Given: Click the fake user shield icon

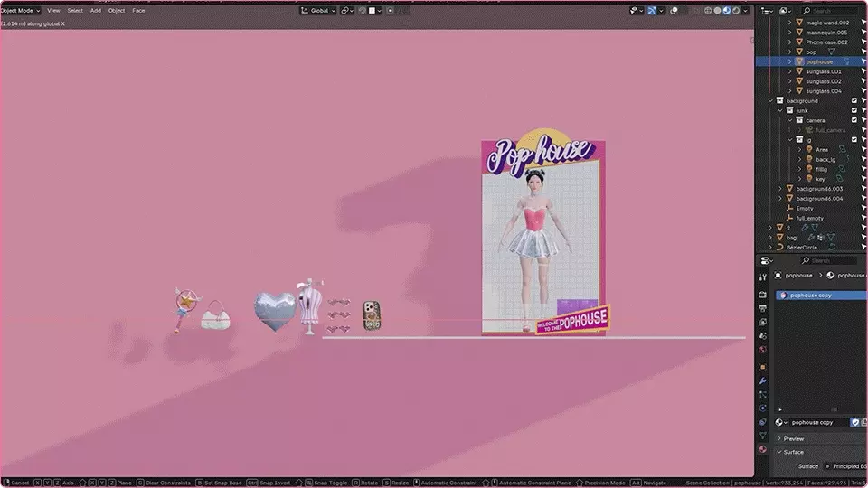Looking at the screenshot, I should [x=855, y=422].
